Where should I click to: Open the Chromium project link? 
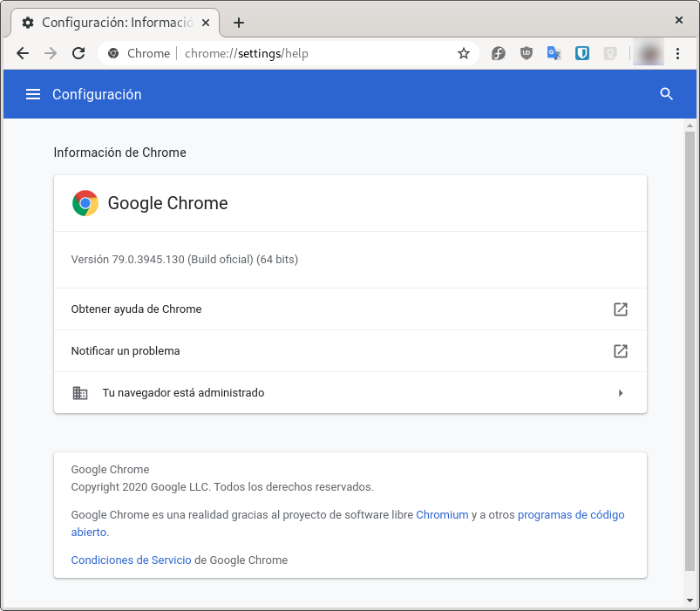coord(442,515)
